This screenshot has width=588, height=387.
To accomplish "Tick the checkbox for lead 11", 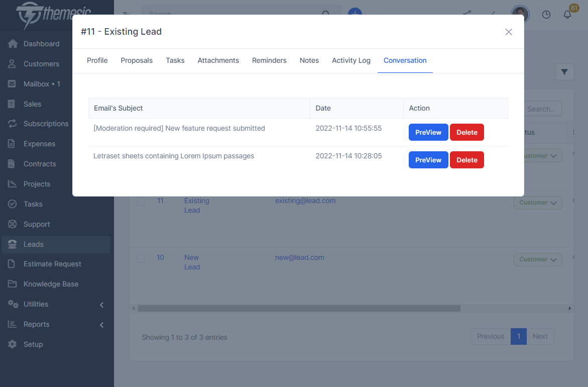I will 141,202.
